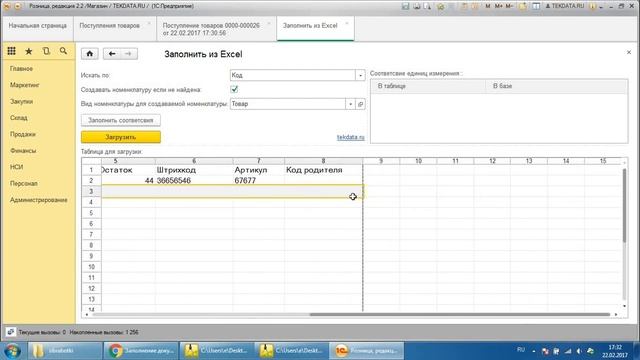The width and height of the screenshot is (640, 360).
Task: Open the tekdata.ru link
Action: point(350,137)
